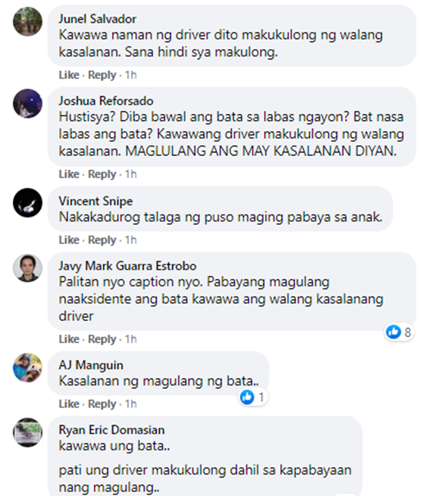Like Joshua Reforsado's comment

pos(69,174)
